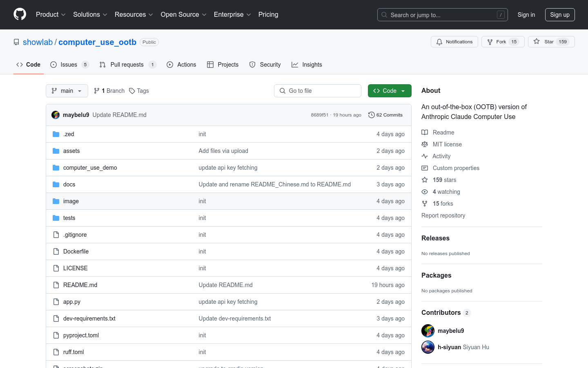
Task: Click the LICENSE file icon
Action: coord(56,268)
